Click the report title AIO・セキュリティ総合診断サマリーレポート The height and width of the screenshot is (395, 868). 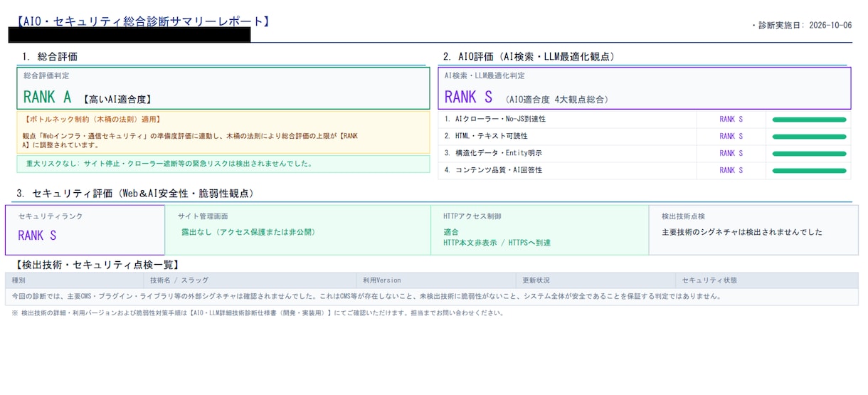coord(144,21)
